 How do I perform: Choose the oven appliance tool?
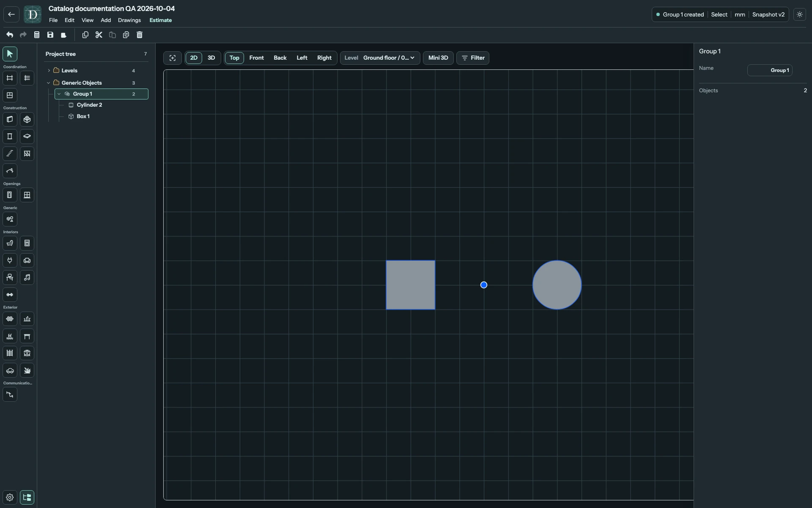27,243
